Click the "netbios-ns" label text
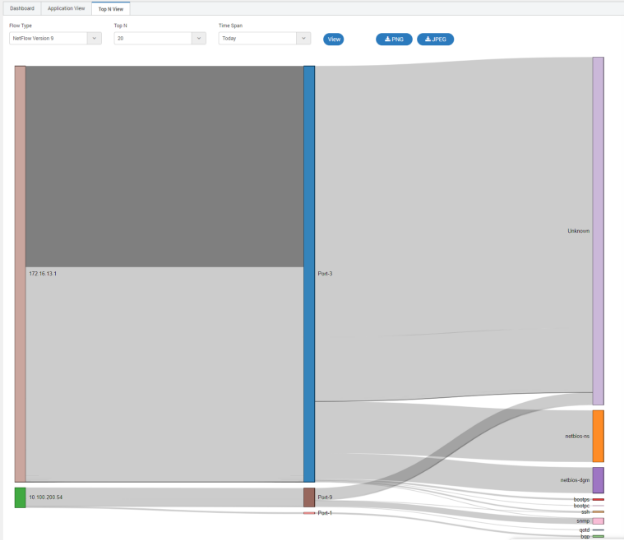This screenshot has height=541, width=624. click(577, 436)
